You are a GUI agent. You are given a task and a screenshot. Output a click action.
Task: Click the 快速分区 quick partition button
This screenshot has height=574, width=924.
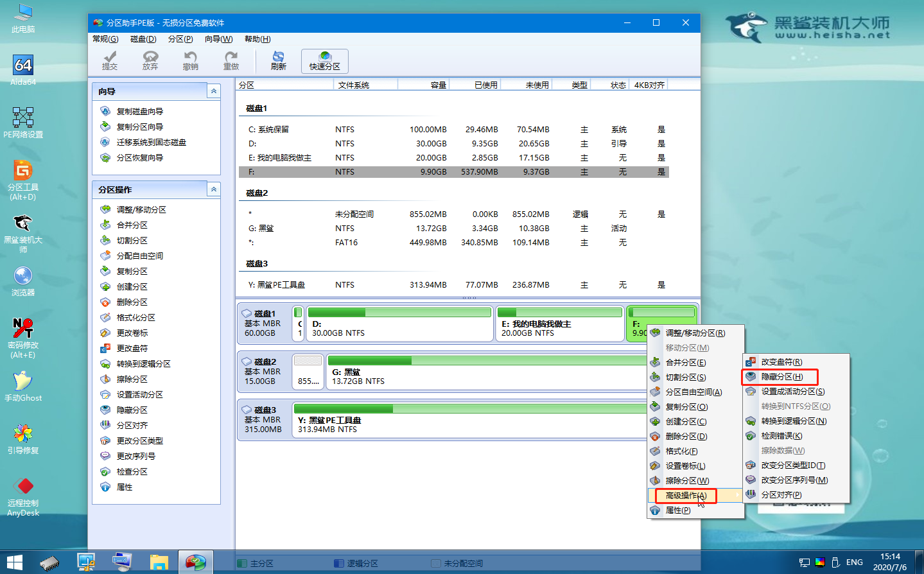pos(325,61)
